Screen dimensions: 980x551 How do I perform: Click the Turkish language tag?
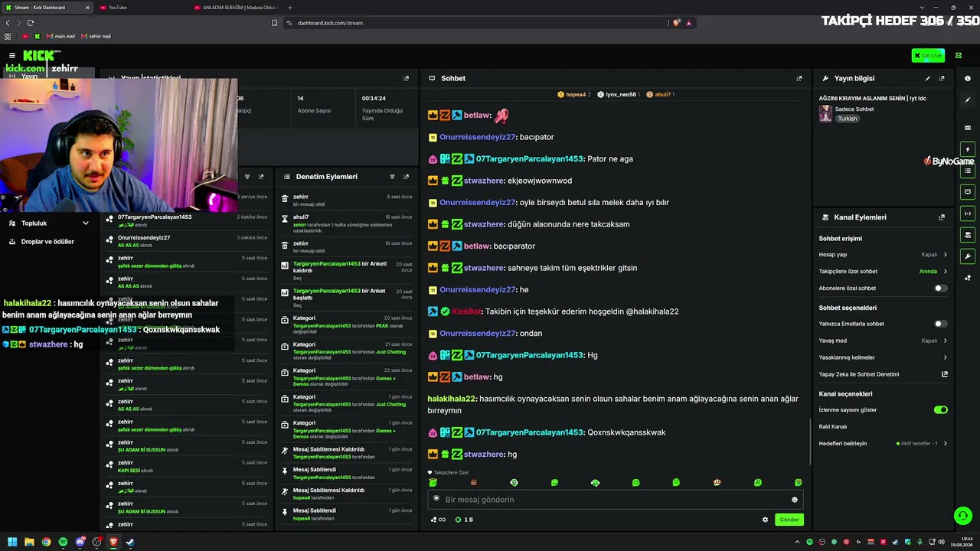pos(848,119)
